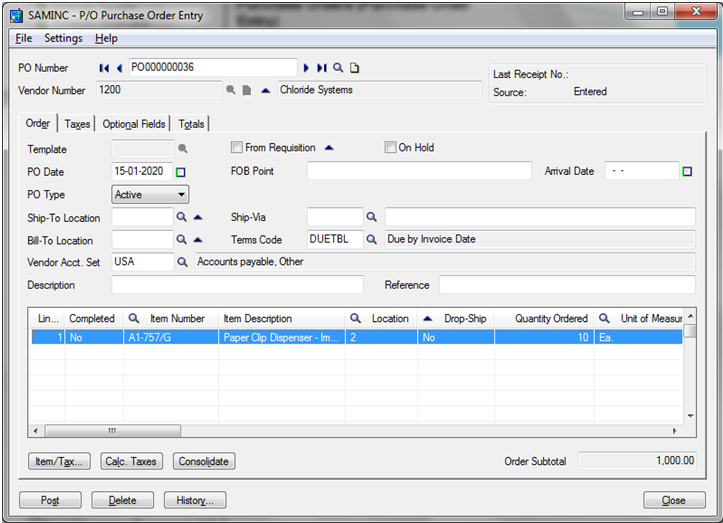This screenshot has width=723, height=523.
Task: Open Template finder magnifier
Action: coord(183,149)
